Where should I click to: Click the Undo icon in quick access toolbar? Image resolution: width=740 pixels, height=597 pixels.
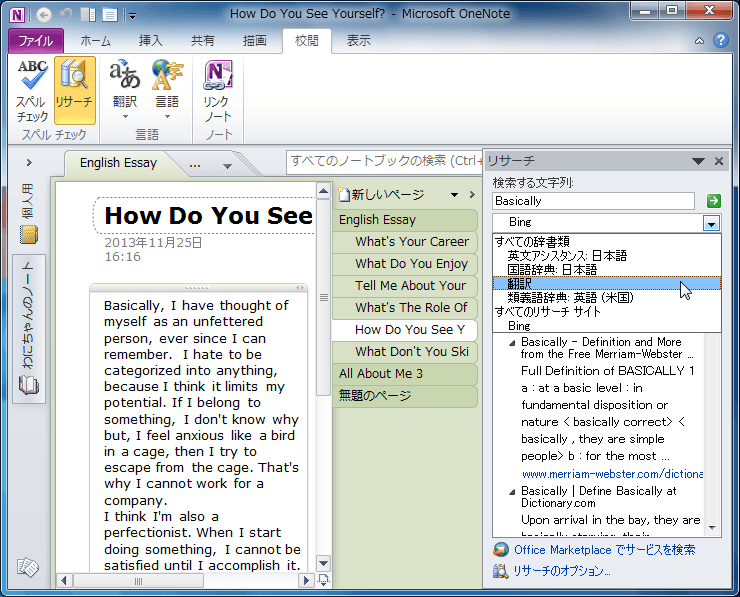66,15
